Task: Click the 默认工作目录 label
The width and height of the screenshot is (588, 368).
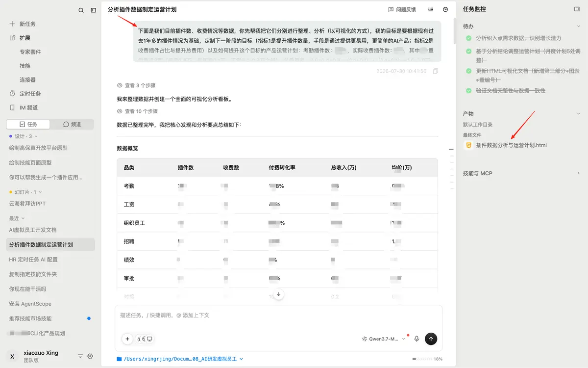Action: tap(478, 125)
